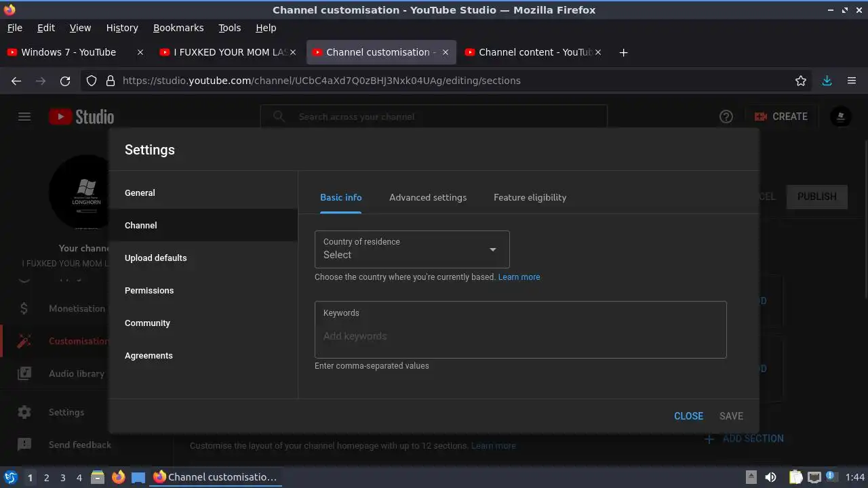Screen dimensions: 868x488
Task: Open the Bookmarks menu
Action: pyautogui.click(x=178, y=28)
